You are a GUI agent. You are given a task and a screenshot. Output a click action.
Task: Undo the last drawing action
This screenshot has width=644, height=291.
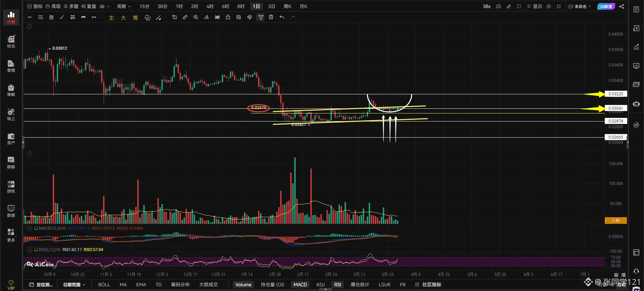pyautogui.click(x=282, y=17)
